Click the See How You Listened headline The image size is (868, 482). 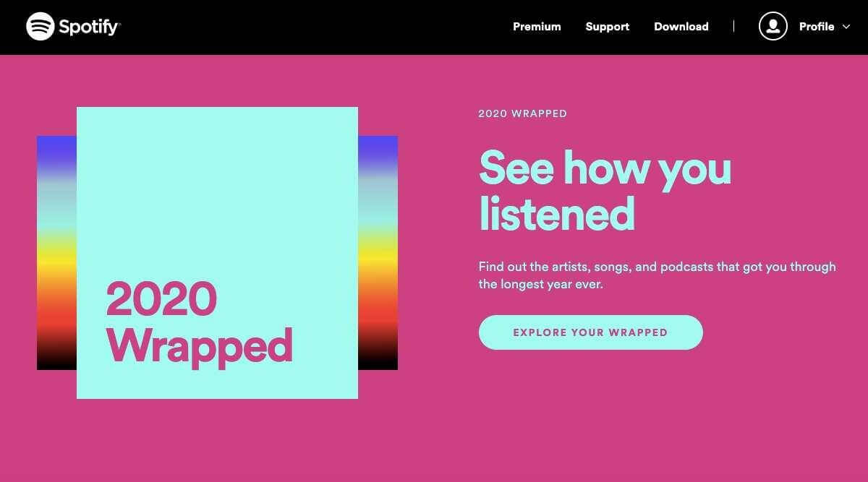click(x=605, y=191)
